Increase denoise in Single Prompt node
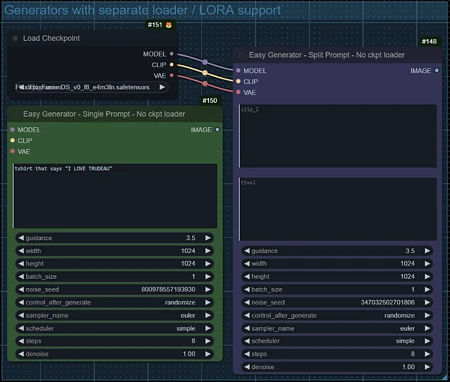This screenshot has height=382, width=450. (208, 354)
